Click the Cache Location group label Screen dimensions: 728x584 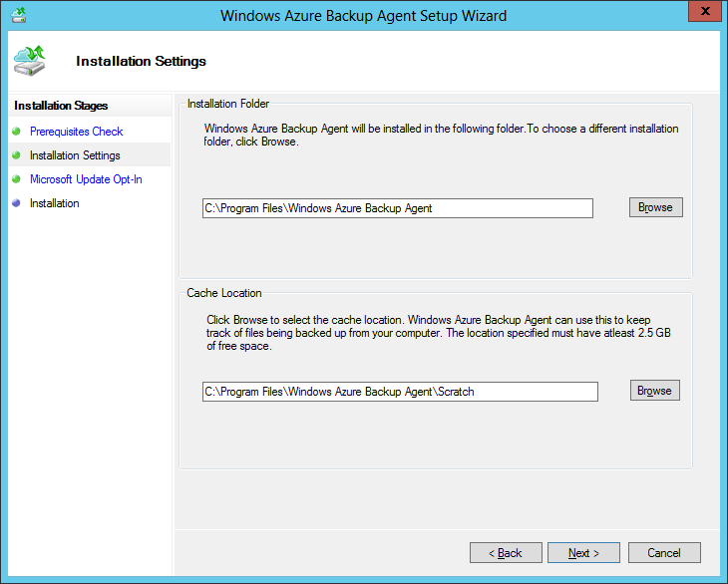click(223, 293)
